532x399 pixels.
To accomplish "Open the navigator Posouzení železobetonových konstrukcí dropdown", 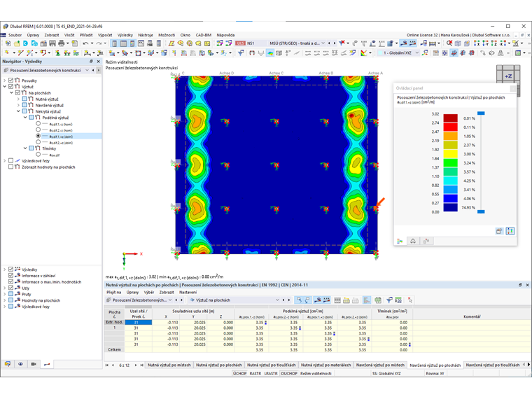I will [x=87, y=70].
